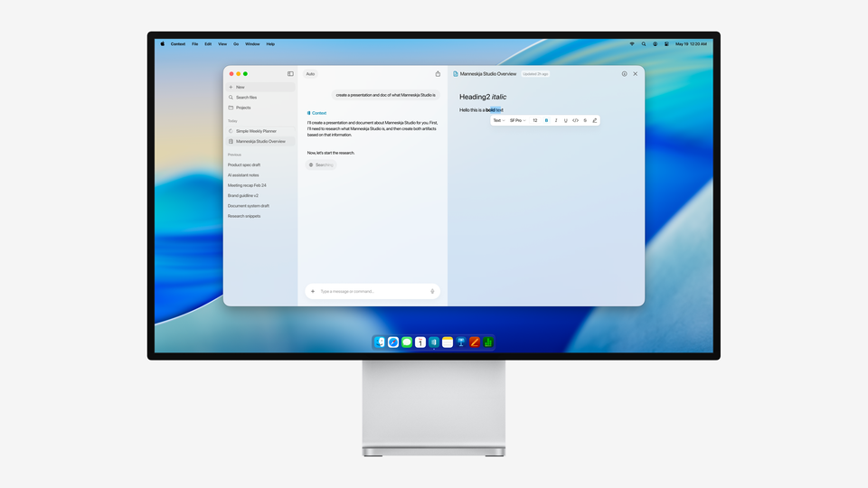Open the Context app in dock
Image resolution: width=868 pixels, height=488 pixels.
[434, 343]
